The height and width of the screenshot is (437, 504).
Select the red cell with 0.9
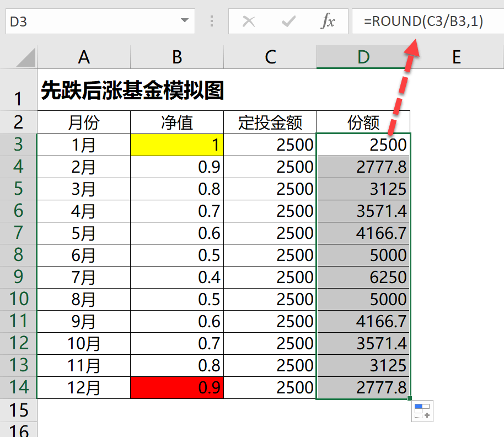[177, 387]
